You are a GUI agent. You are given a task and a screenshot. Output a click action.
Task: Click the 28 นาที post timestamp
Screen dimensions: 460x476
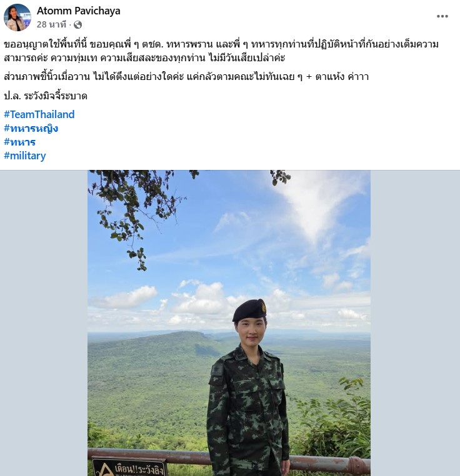pos(51,24)
